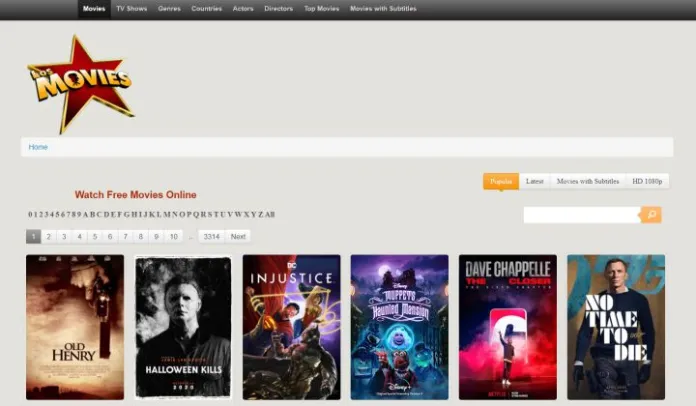Go to page 5

coord(95,237)
